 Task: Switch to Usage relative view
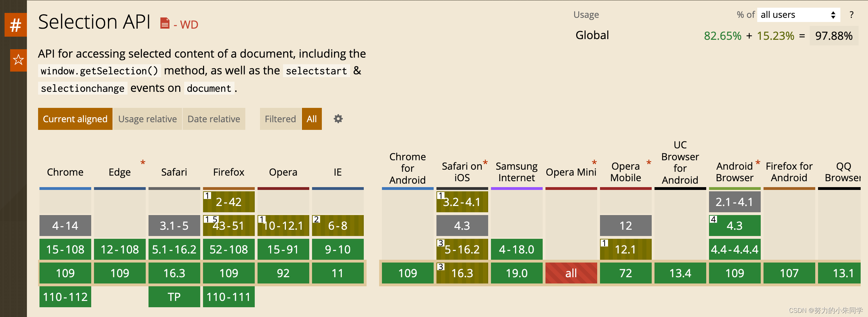pos(147,119)
